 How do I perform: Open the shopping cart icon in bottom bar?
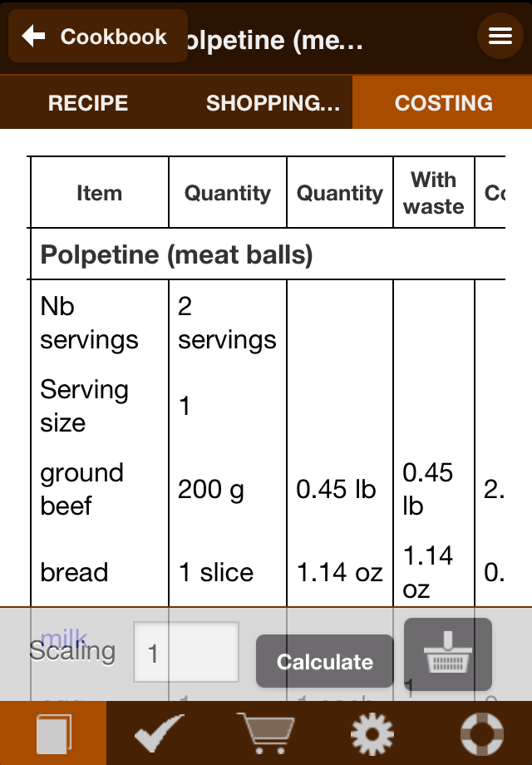click(x=266, y=733)
